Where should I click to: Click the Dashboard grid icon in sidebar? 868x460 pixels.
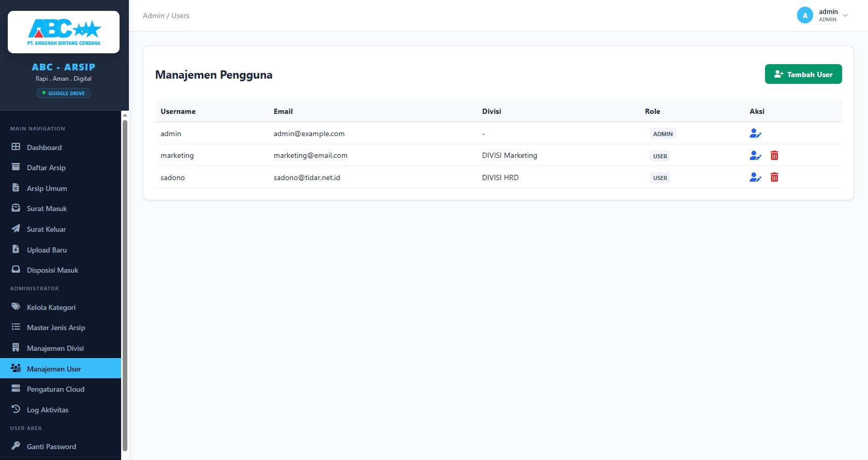click(x=16, y=147)
